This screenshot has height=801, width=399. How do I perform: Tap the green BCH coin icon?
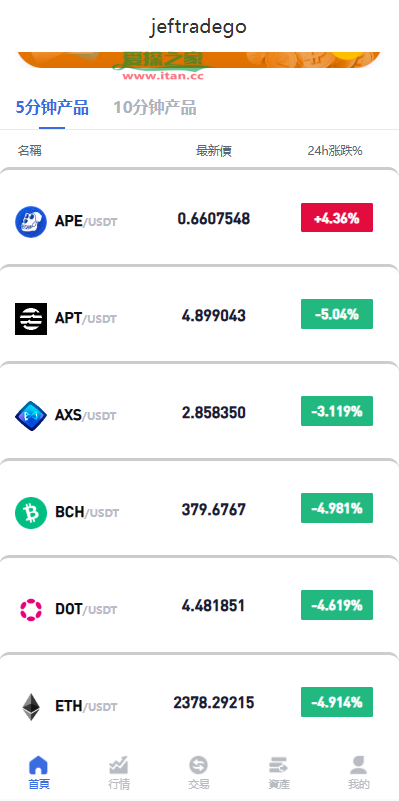[x=31, y=513]
